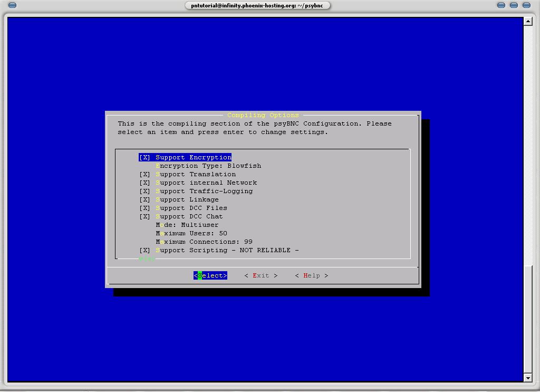Toggle the Support DCC Chat checkbox
The image size is (540, 392).
pos(144,216)
